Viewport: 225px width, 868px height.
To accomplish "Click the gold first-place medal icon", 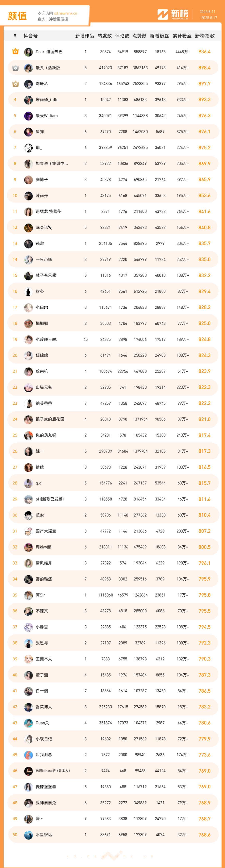I will pyautogui.click(x=15, y=52).
